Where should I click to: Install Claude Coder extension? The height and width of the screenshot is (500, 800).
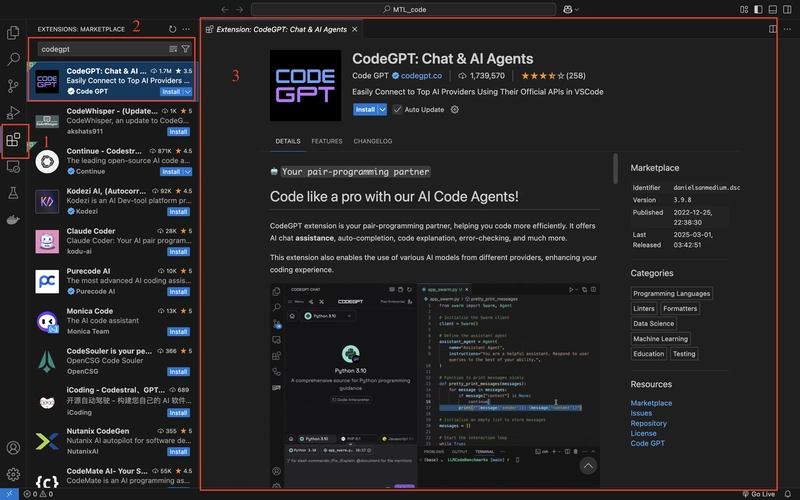[x=178, y=252]
